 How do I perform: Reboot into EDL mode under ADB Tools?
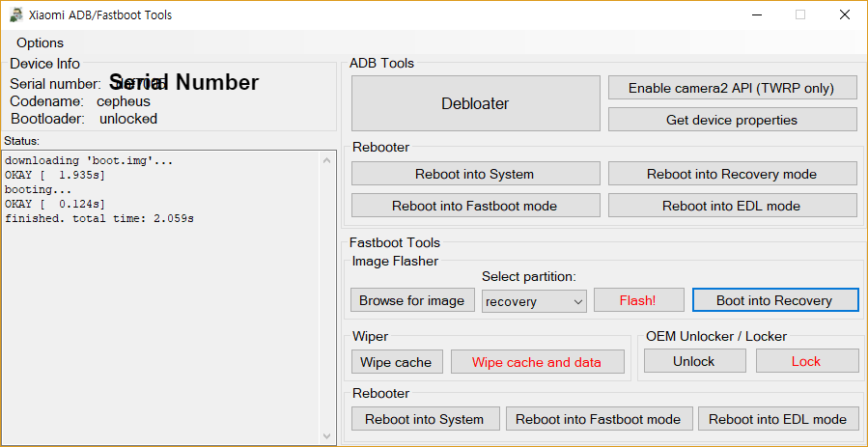coord(733,206)
